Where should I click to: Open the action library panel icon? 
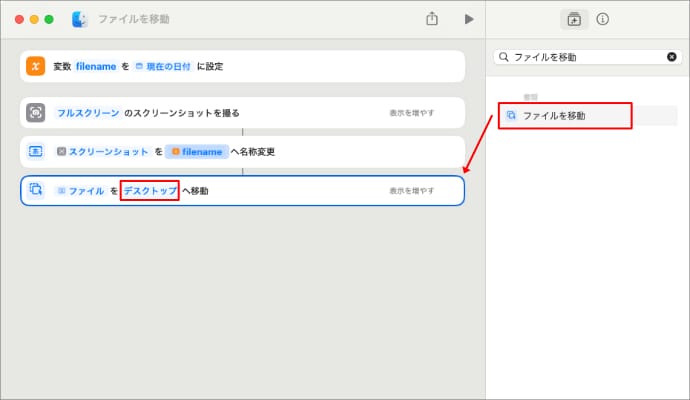pos(574,19)
